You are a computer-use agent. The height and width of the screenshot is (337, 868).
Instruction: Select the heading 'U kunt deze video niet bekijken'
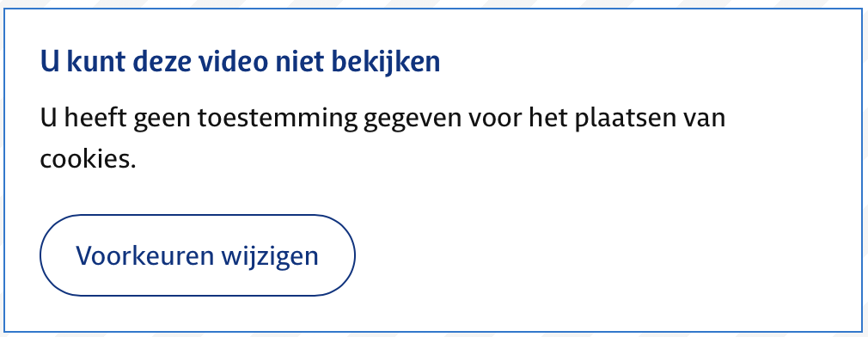(241, 62)
